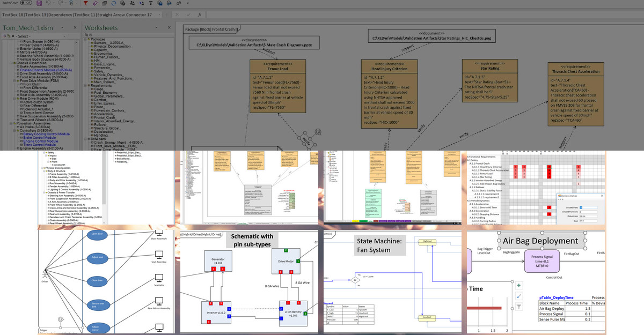The image size is (644, 335).
Task: Click the paintbrush chart styles button
Action: coord(518,296)
